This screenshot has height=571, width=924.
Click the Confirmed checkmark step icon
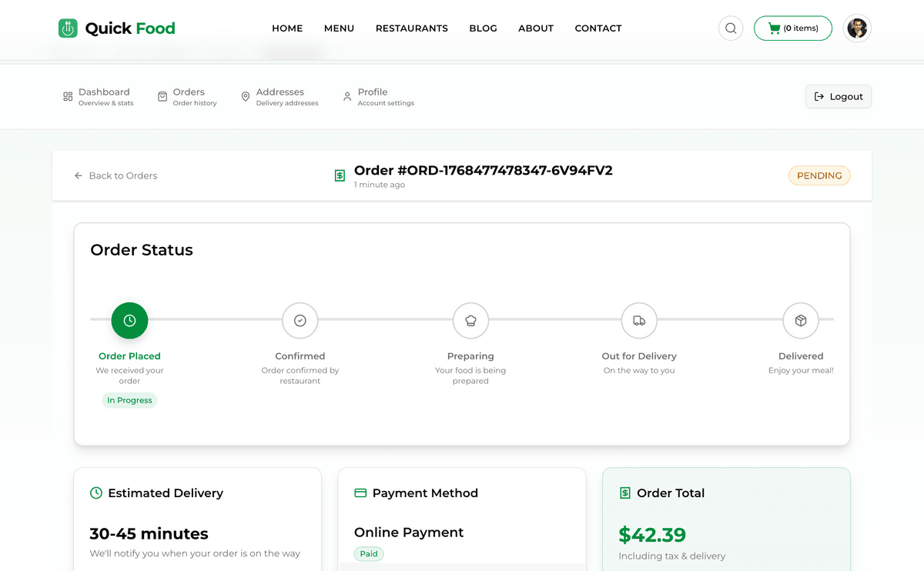coord(300,321)
